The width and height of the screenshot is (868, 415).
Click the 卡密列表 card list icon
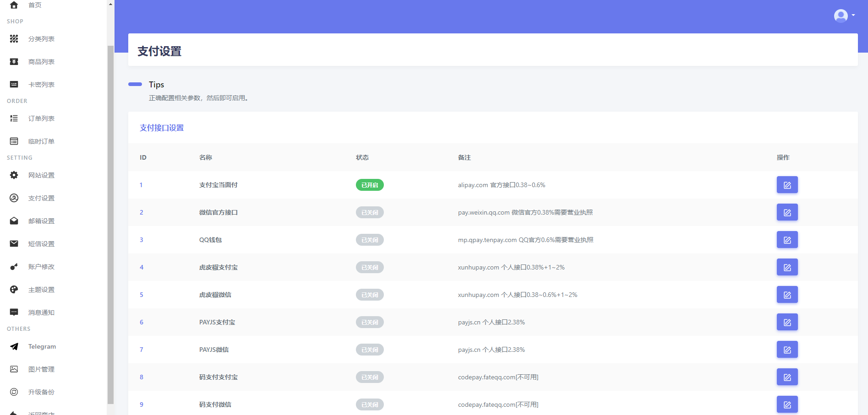point(14,84)
